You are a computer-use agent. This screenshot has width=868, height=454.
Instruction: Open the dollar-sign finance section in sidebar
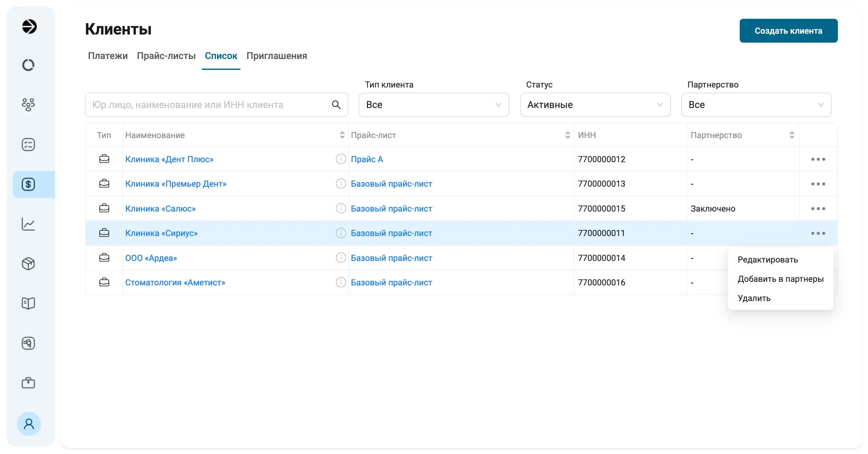click(29, 184)
